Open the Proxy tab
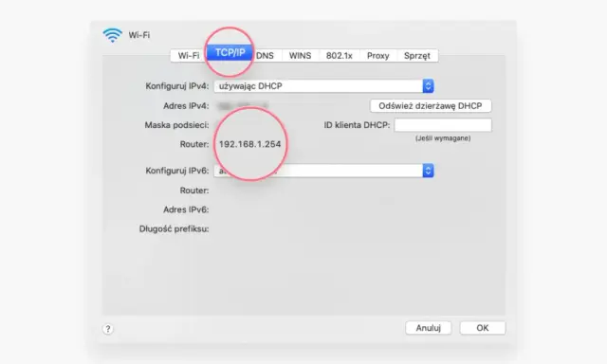Viewport: 607px width, 364px height. (x=378, y=56)
